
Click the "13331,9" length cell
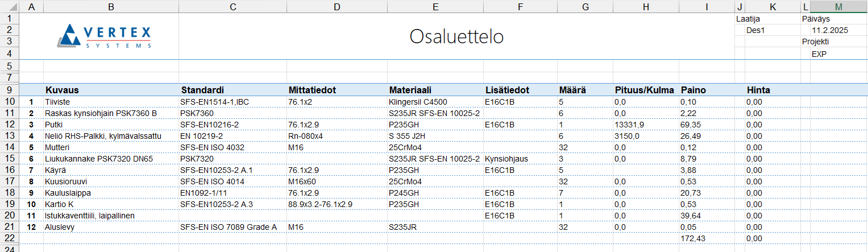click(629, 125)
